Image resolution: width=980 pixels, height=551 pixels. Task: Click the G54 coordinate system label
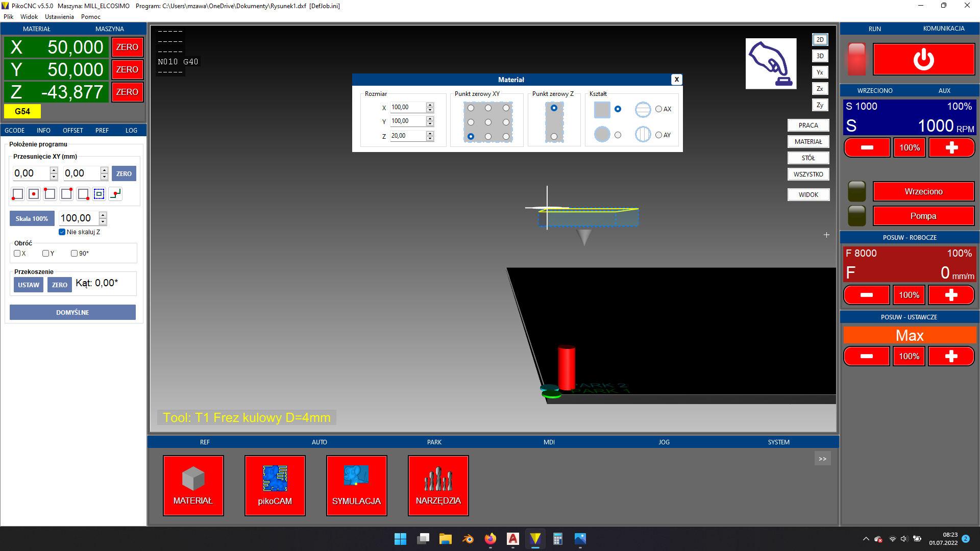(x=22, y=111)
